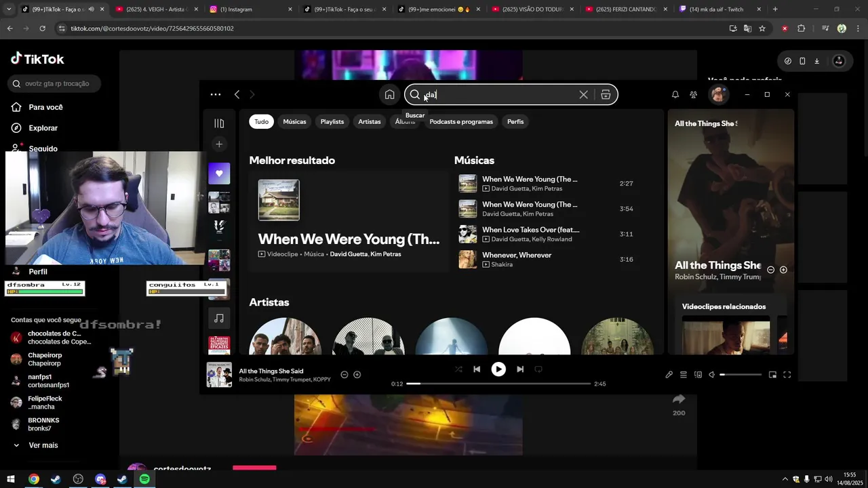868x488 pixels.
Task: Click plus icon in now playing side panel
Action: (x=783, y=270)
